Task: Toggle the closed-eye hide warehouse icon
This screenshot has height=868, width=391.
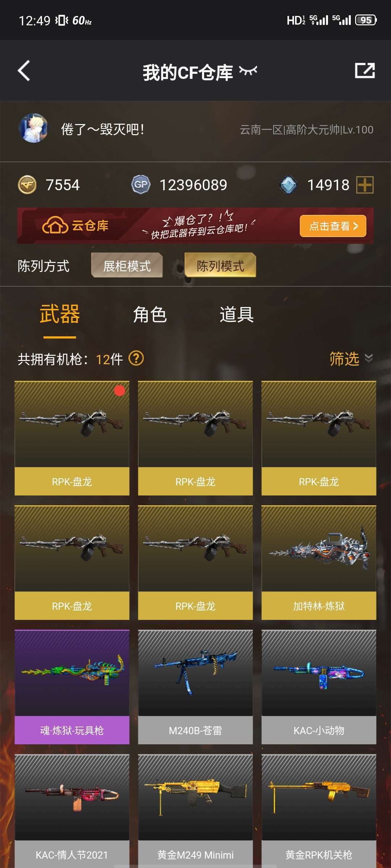Action: tap(248, 71)
